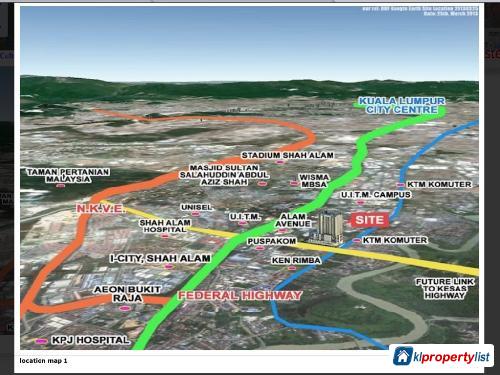Click the KUALA LUMPUR CITY CENTRE label
500x375 pixels.
click(402, 105)
